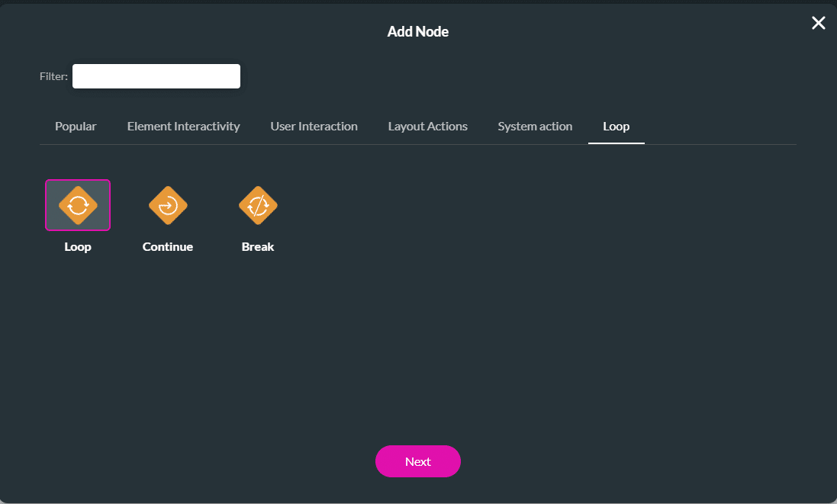
Task: Open the Element Interactivity tab
Action: pos(183,127)
